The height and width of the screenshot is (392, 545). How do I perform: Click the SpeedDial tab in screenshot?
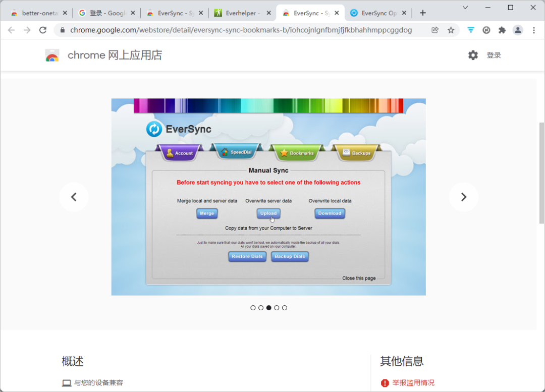point(236,152)
